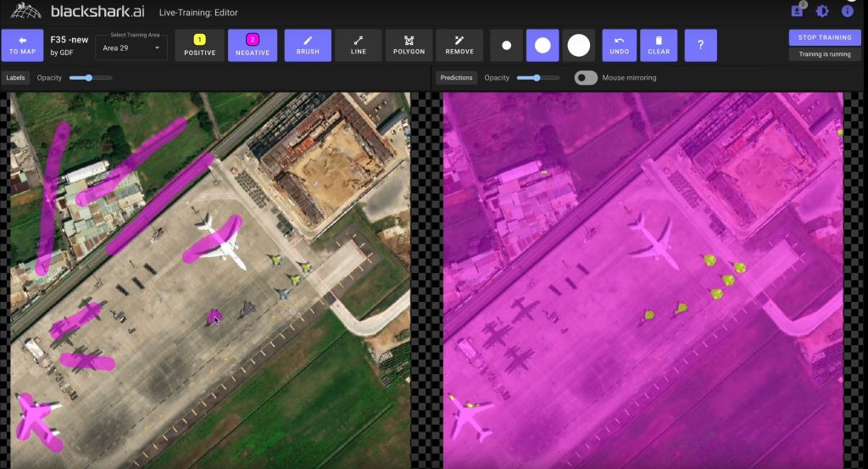868x469 pixels.
Task: Pick the large brush size
Action: coord(578,46)
